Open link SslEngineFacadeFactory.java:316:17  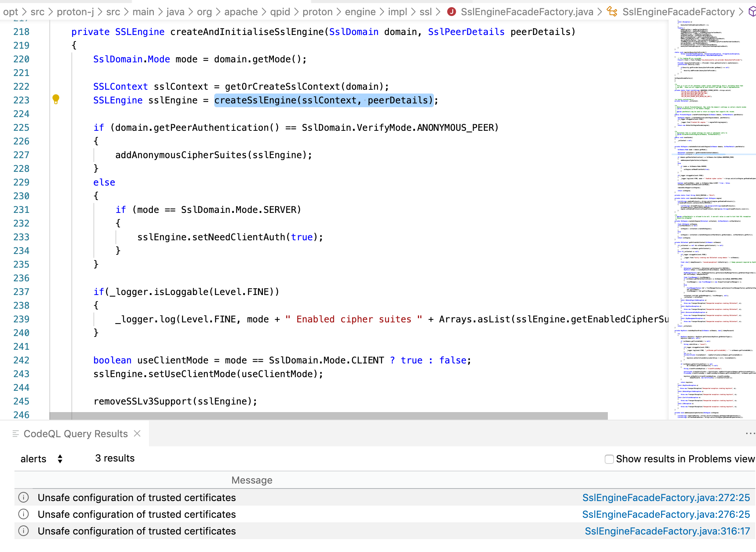pos(667,531)
